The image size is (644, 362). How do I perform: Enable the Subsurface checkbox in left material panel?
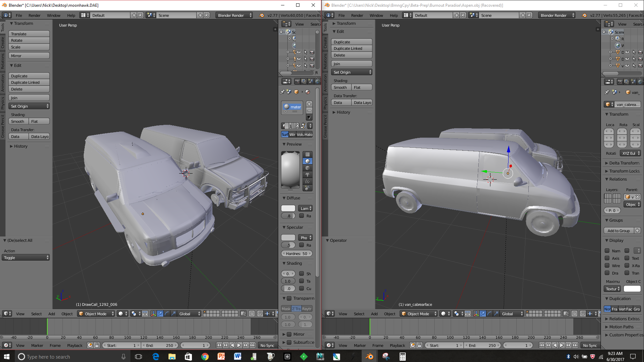[x=289, y=342]
